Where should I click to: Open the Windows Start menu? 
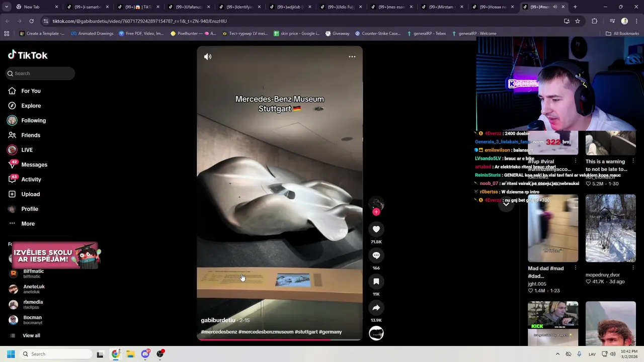point(11,354)
